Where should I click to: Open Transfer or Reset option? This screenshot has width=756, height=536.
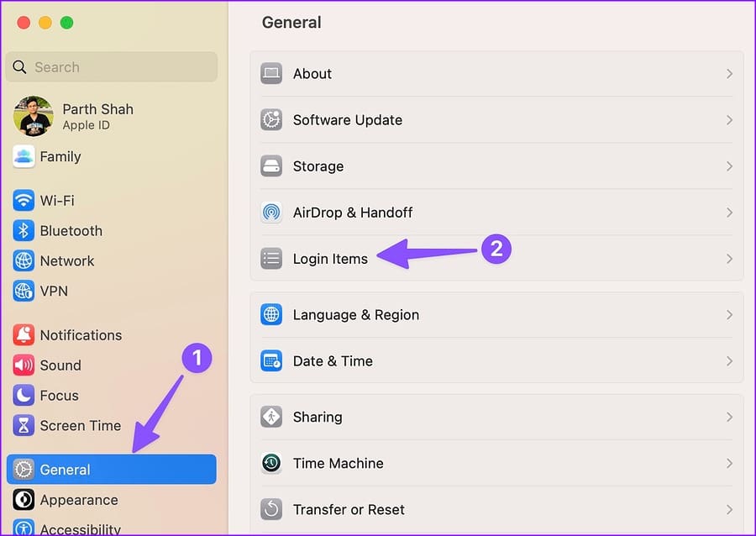[x=496, y=509]
